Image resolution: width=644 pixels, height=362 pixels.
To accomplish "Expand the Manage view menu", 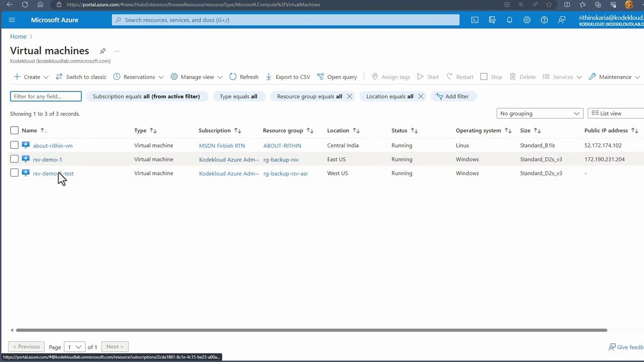I will [197, 77].
